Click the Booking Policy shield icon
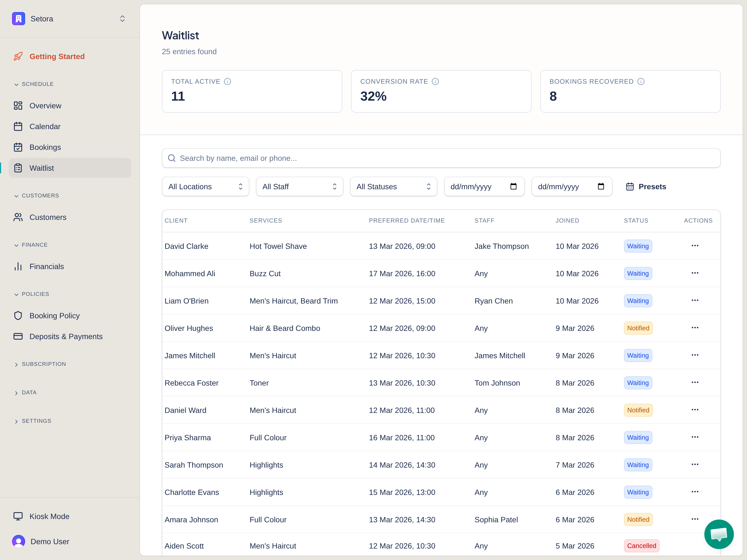 point(18,316)
